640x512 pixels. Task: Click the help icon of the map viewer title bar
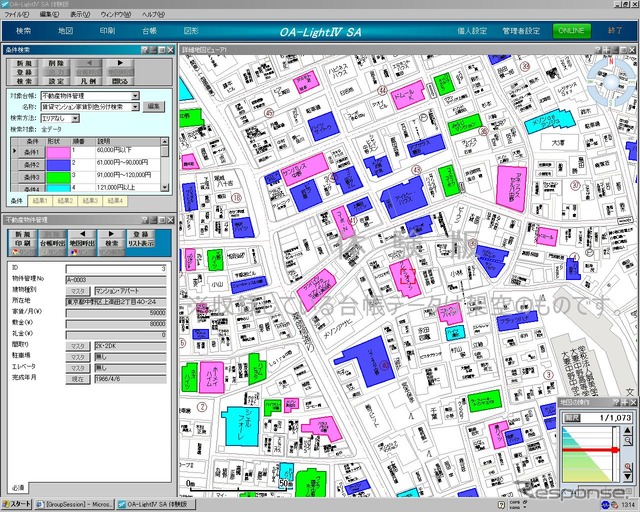tap(598, 50)
